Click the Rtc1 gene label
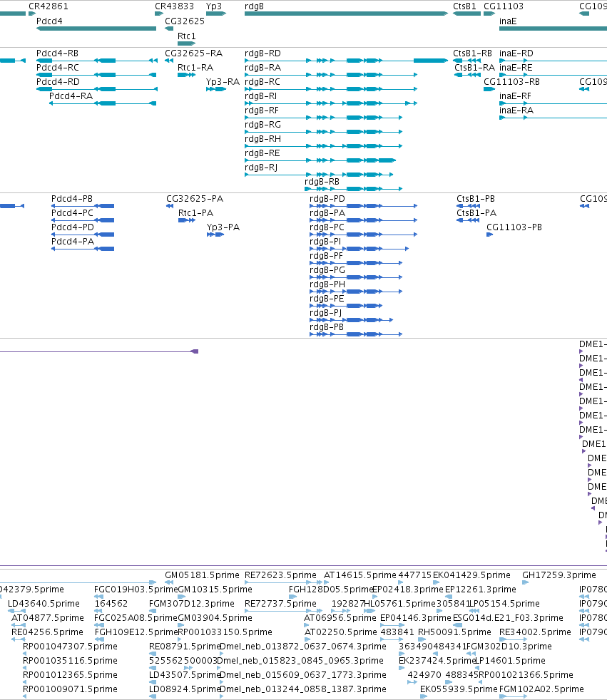 (x=186, y=36)
